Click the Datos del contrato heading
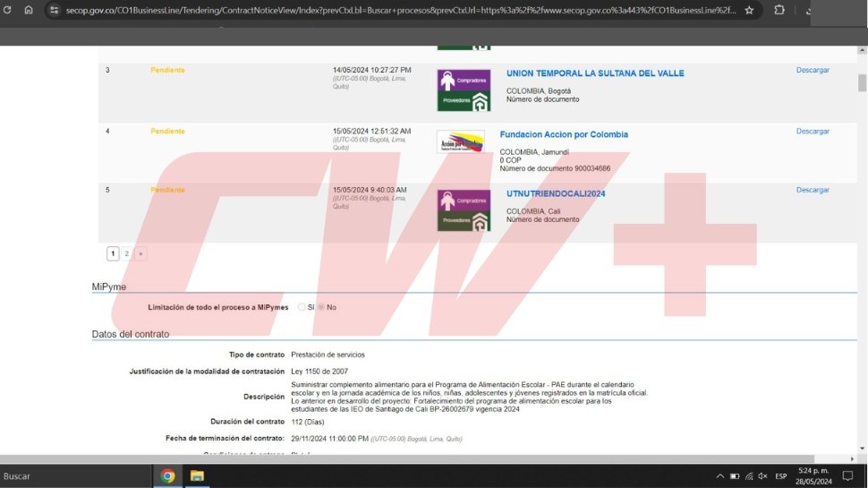The height and width of the screenshot is (488, 868). click(131, 334)
